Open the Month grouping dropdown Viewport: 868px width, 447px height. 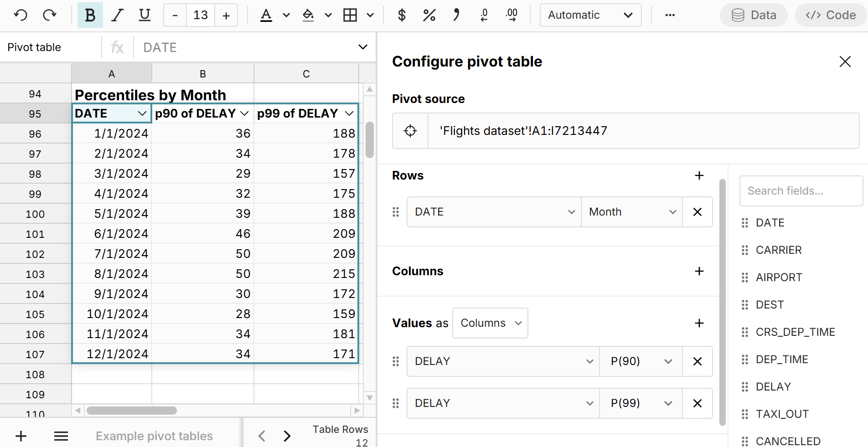[631, 212]
